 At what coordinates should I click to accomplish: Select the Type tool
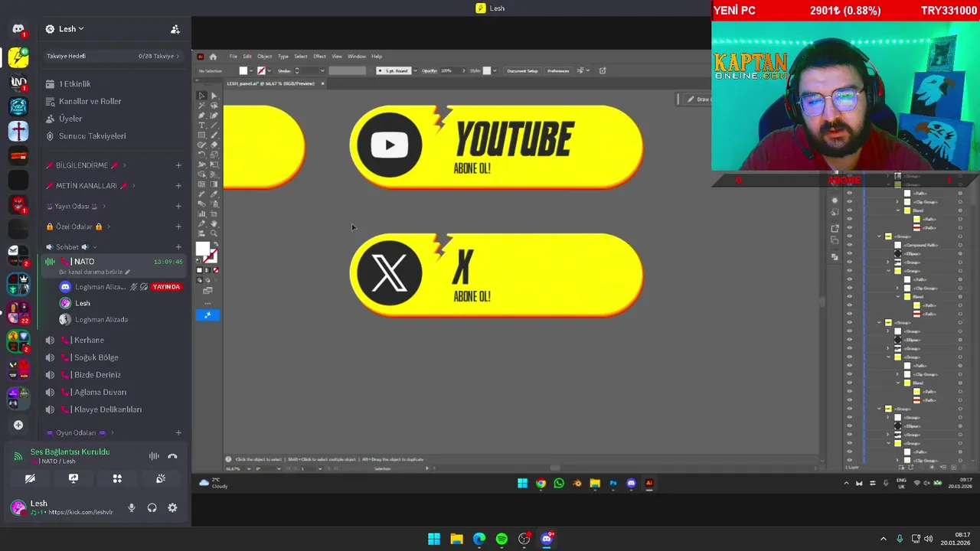[x=201, y=126]
